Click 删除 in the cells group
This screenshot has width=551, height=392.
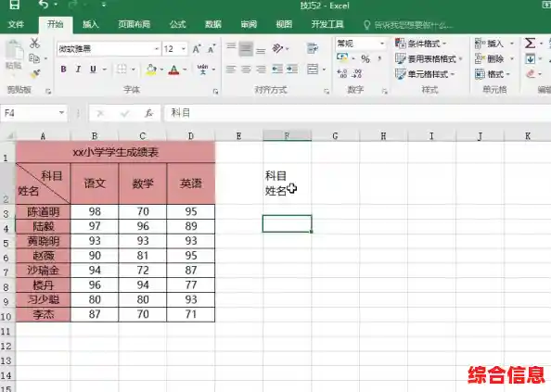(490, 59)
